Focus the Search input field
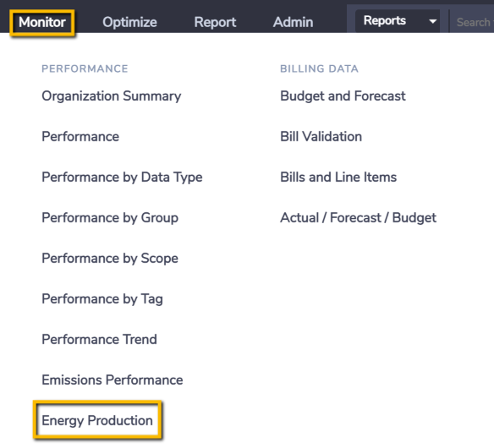This screenshot has height=448, width=494. click(472, 22)
